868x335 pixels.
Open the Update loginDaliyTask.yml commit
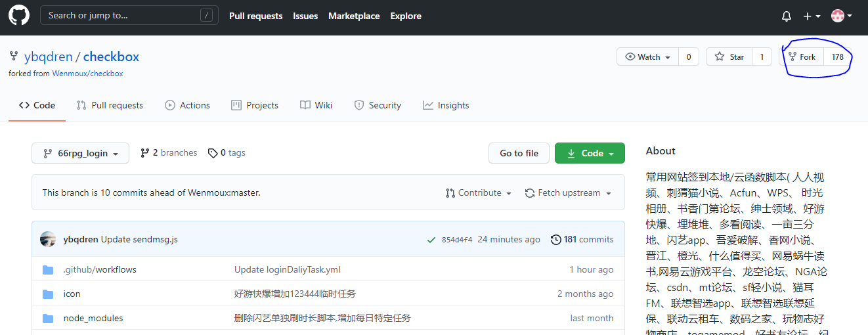pyautogui.click(x=288, y=269)
